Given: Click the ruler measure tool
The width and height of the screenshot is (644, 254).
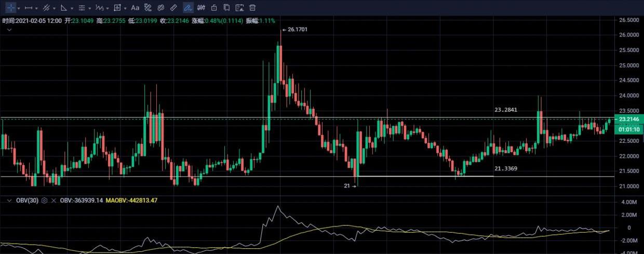Looking at the screenshot, I should pos(174,8).
